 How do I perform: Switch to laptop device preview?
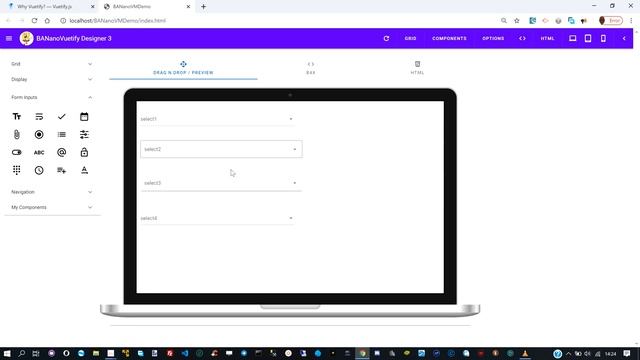pyautogui.click(x=573, y=38)
